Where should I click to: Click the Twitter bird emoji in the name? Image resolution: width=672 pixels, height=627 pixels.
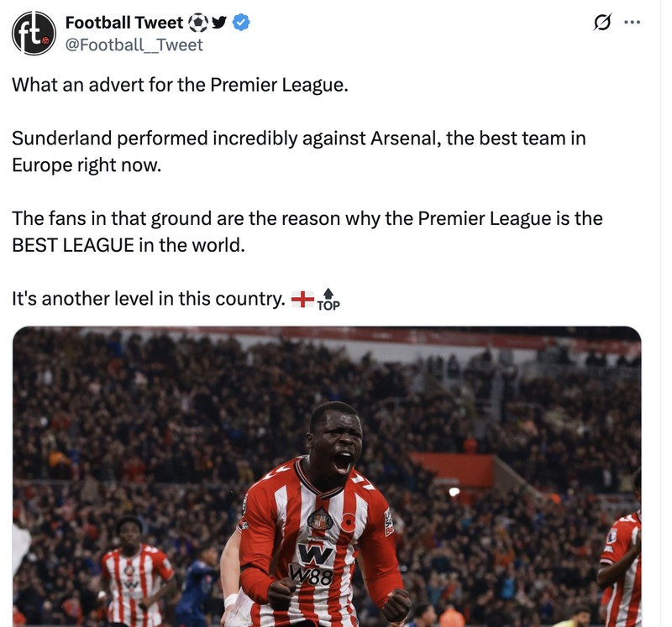[218, 22]
